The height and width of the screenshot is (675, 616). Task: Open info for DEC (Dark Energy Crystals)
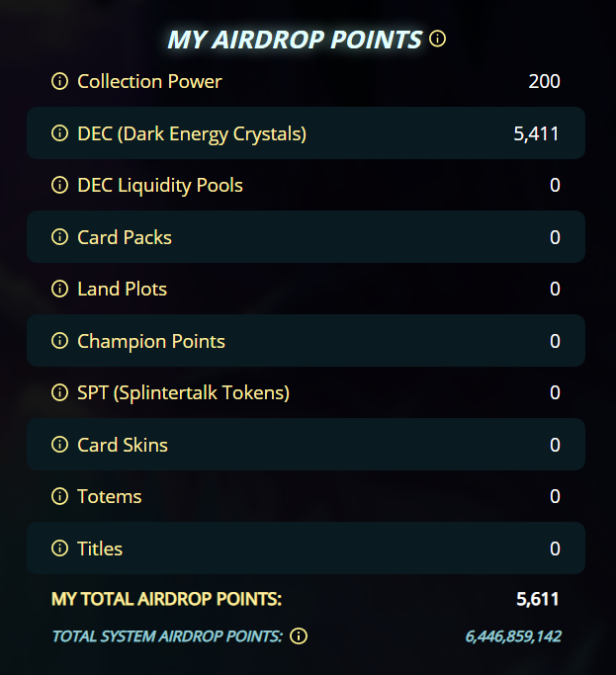tap(59, 133)
